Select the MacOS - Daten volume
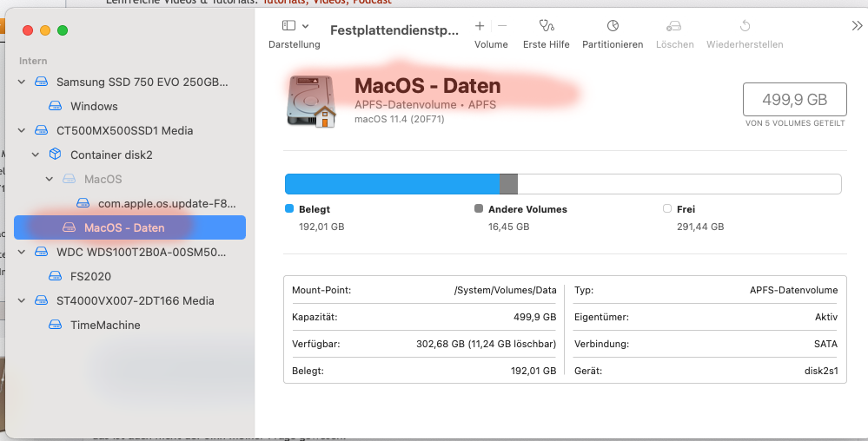Screen dimensions: 868x441 coord(129,227)
